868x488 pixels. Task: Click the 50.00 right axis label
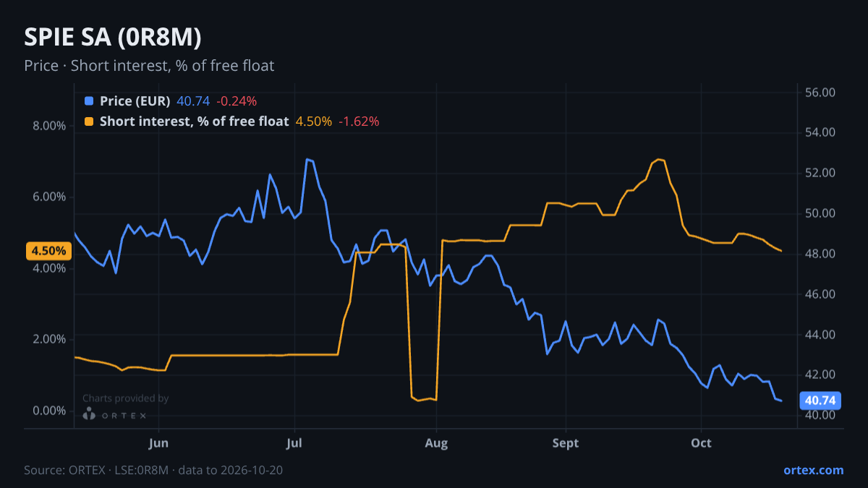coord(820,213)
